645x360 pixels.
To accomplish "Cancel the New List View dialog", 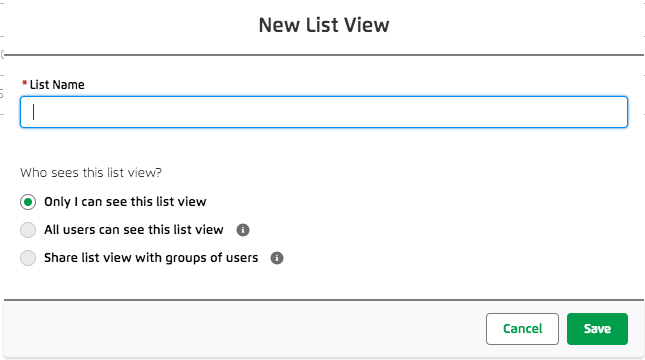I will [x=522, y=329].
